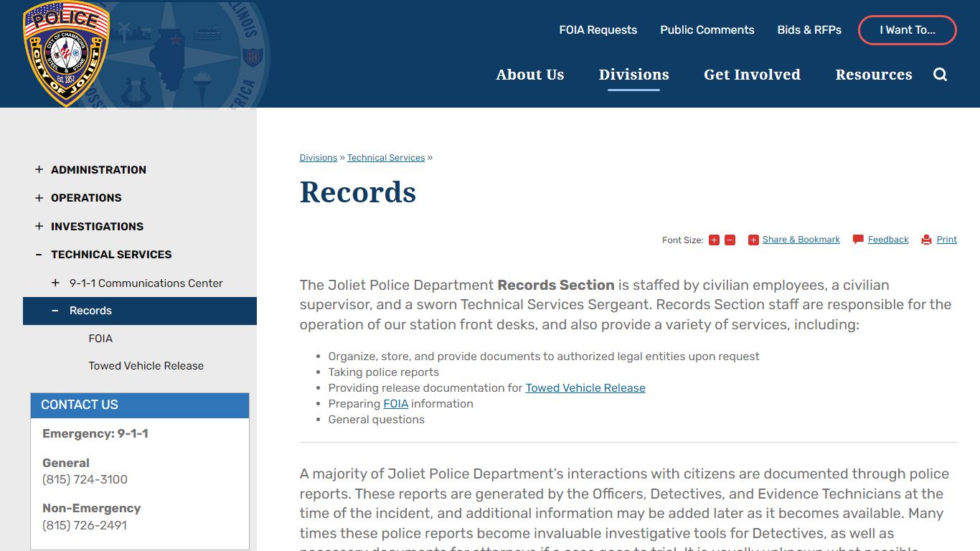Click the Emergency: 9-1-1 text
The image size is (980, 551).
[x=95, y=434]
